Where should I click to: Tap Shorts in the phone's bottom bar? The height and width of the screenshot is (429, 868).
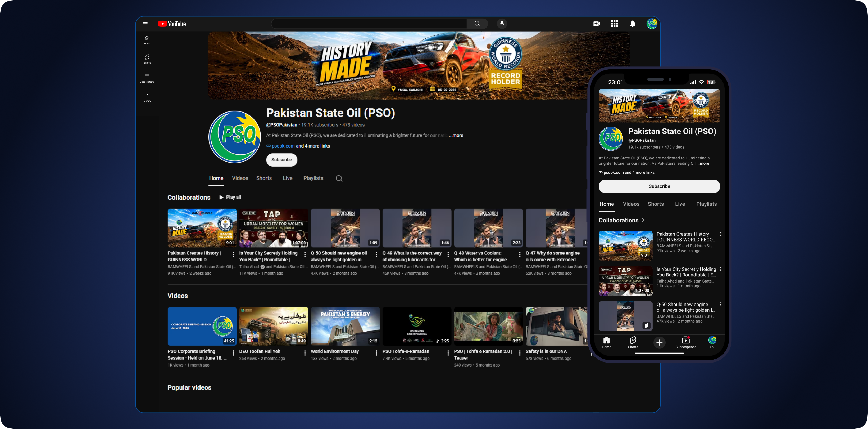click(x=633, y=343)
